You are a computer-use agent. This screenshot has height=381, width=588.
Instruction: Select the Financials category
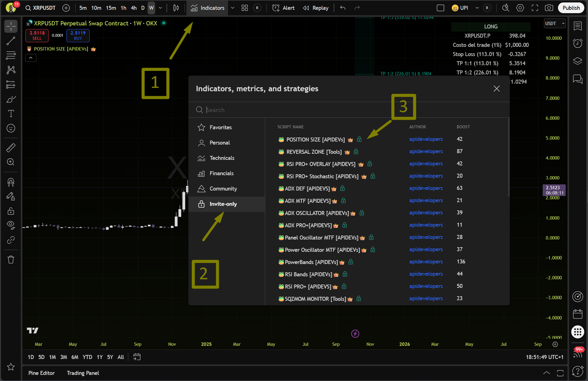tap(227, 173)
